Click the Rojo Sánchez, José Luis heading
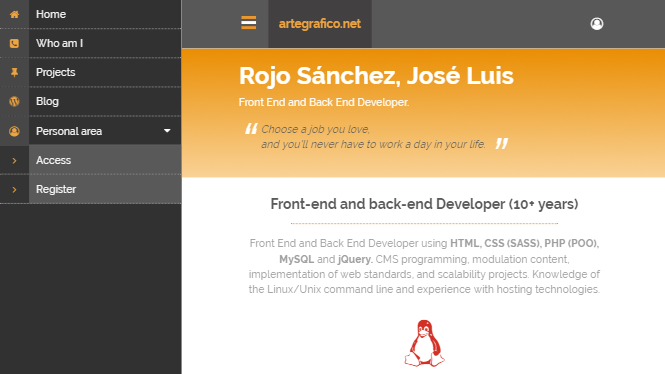The width and height of the screenshot is (665, 374). tap(376, 76)
